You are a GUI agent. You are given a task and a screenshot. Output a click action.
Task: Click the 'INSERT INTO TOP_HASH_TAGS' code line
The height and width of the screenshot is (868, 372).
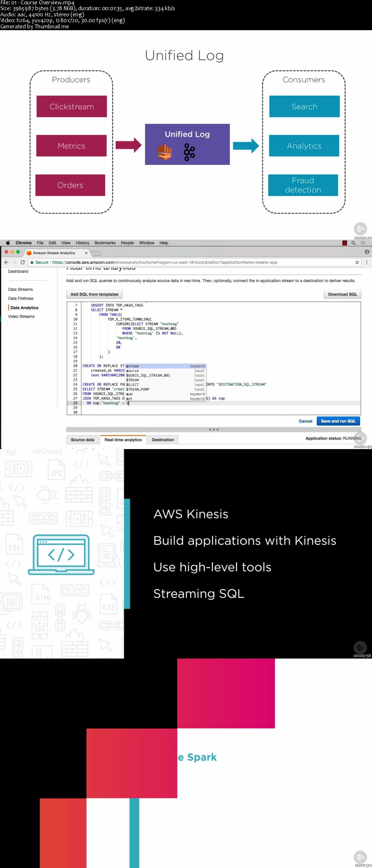[117, 305]
